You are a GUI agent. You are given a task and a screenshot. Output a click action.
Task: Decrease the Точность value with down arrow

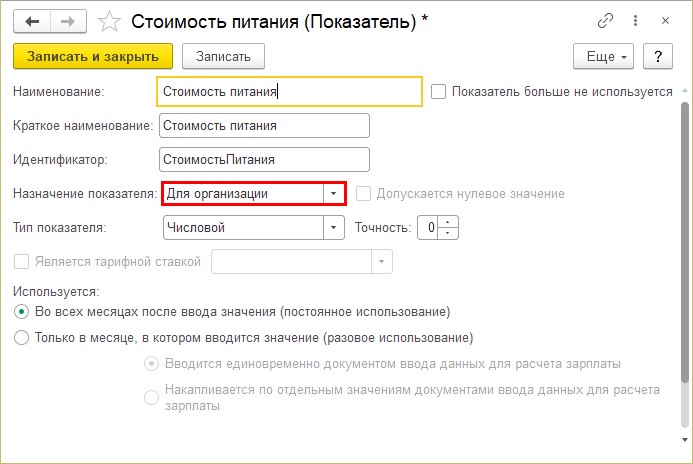[x=448, y=233]
